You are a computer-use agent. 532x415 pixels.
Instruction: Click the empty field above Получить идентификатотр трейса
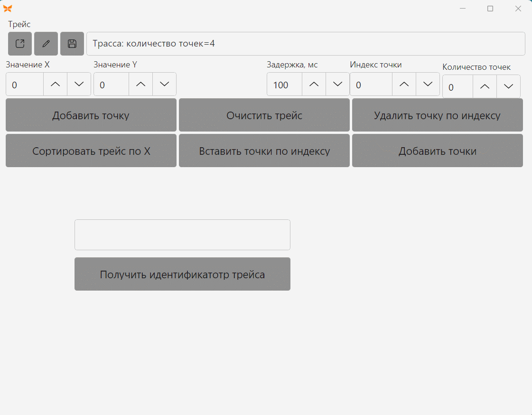[183, 235]
